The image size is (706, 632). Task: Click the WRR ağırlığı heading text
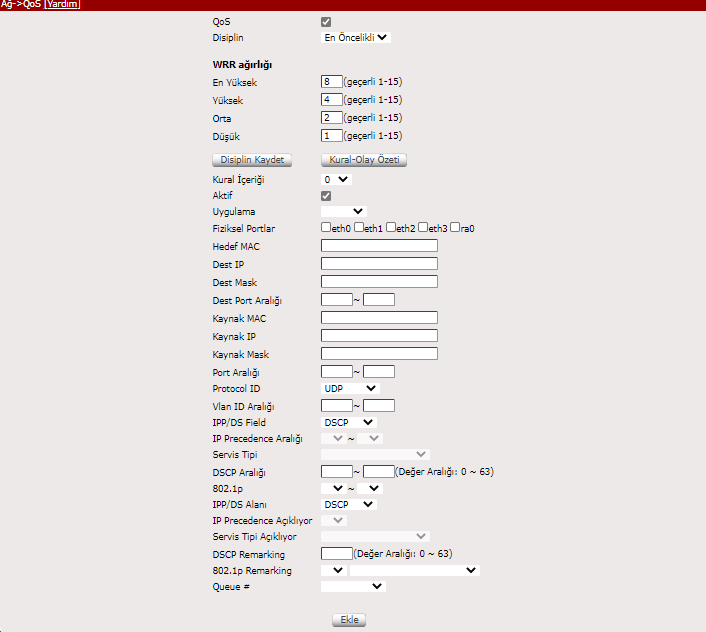[242, 65]
